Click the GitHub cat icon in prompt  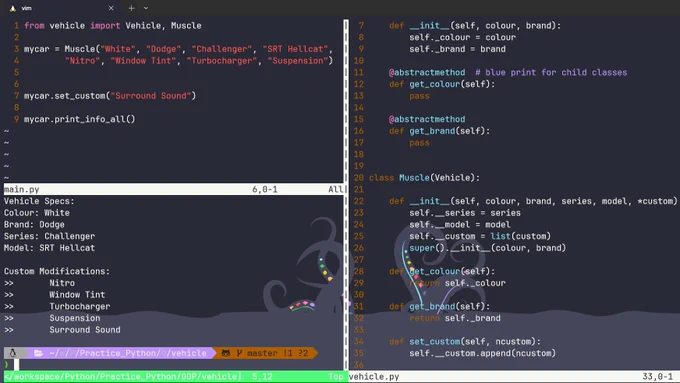pyautogui.click(x=226, y=353)
